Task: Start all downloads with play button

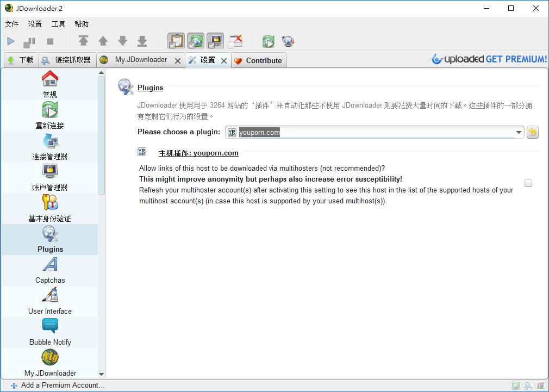Action: [11, 42]
